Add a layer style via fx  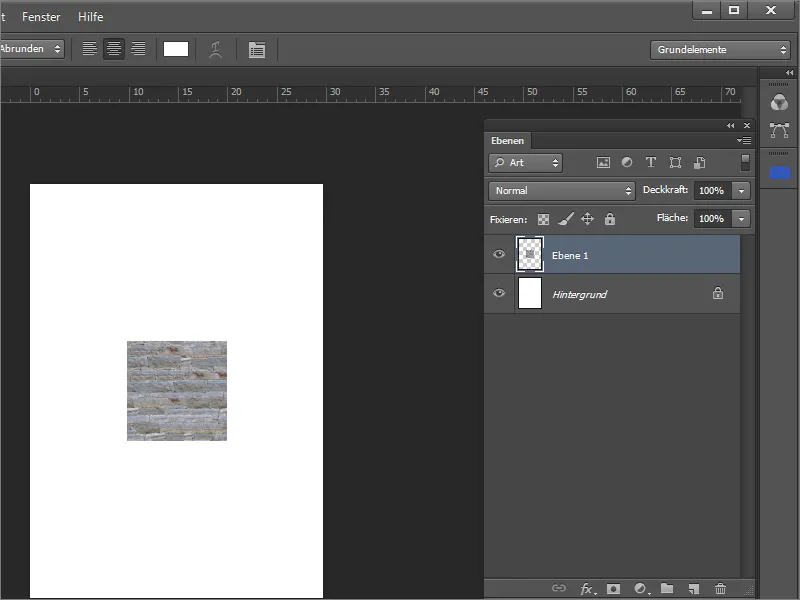tap(587, 589)
